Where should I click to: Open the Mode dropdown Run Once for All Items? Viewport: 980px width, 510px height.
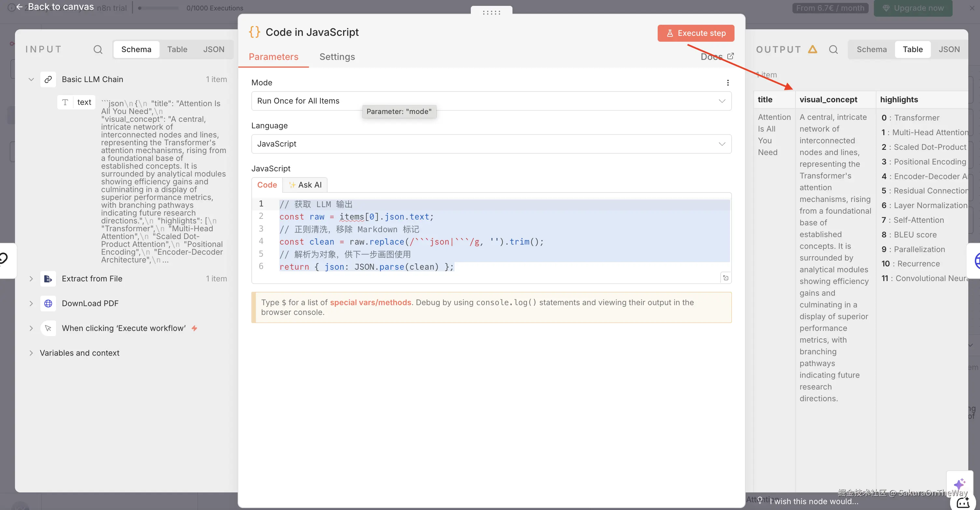point(491,101)
